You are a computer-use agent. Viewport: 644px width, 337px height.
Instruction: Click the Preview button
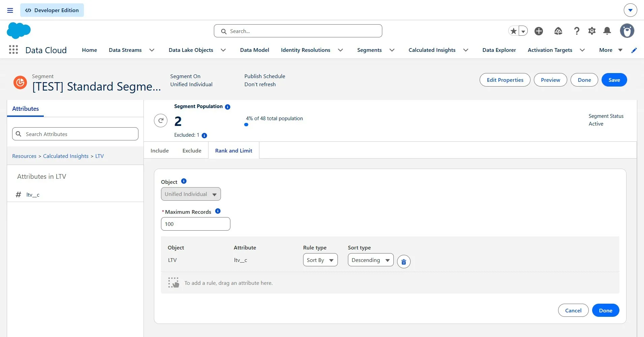pos(550,80)
